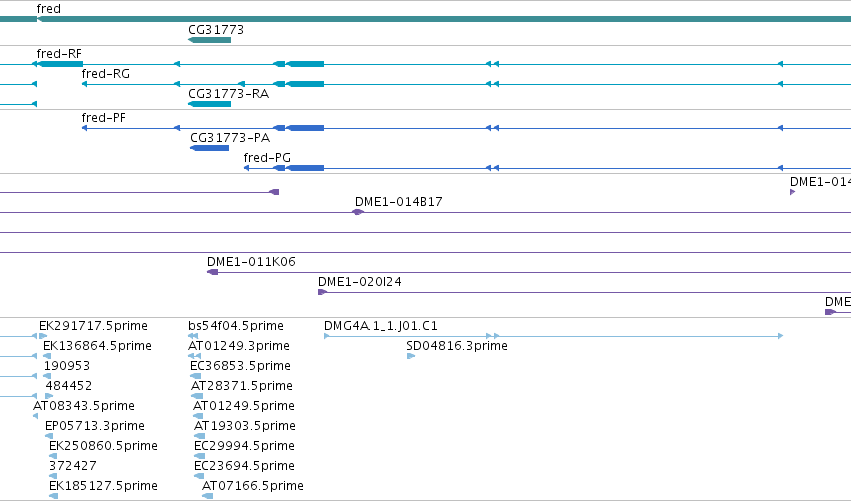Screen dimensions: 851x501
Task: Select the EC23694.5prime label
Action: 244,466
